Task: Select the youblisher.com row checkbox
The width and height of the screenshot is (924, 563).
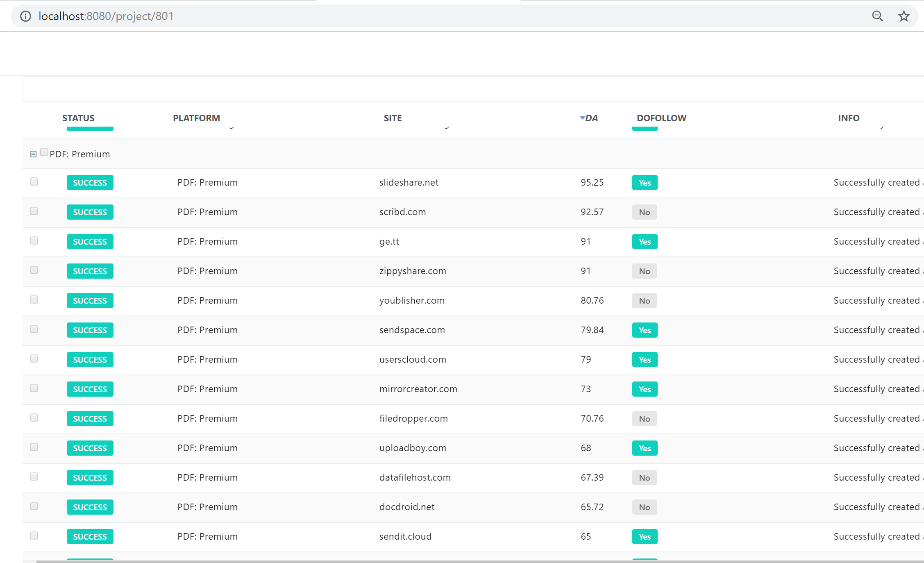Action: [34, 300]
